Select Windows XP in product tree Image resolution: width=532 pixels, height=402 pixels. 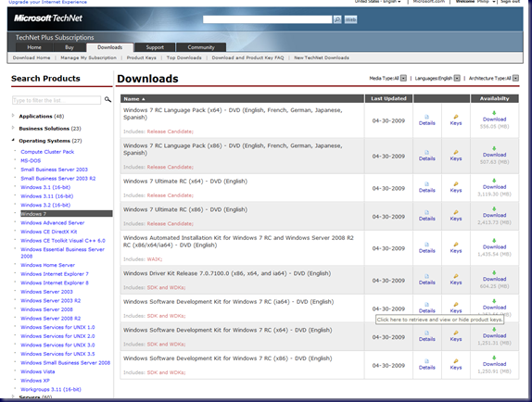coord(35,381)
